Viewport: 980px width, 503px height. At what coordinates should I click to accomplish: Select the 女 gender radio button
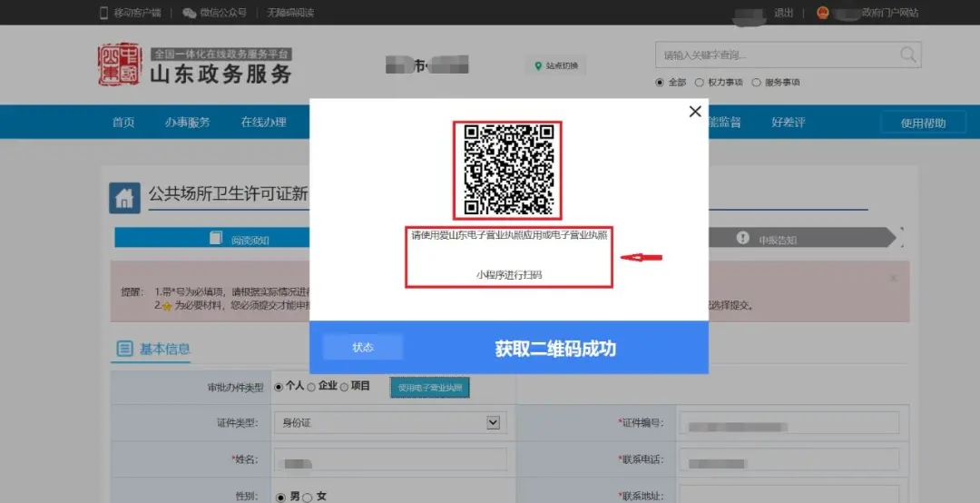(308, 497)
